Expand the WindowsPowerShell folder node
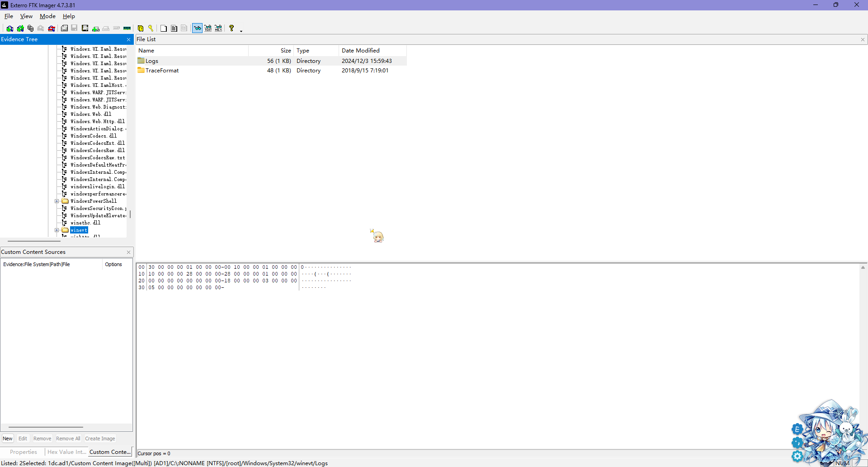Screen dimensions: 868x467 [57, 201]
